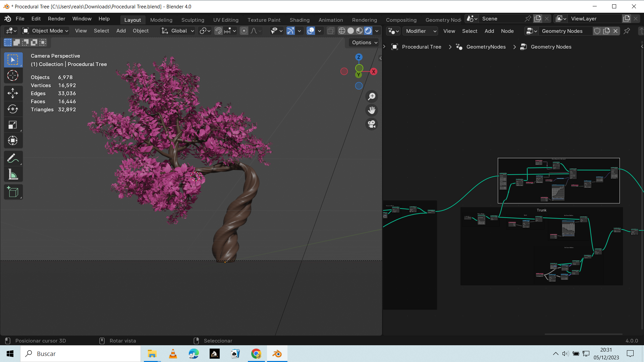Expand the Options dropdown in the viewport
This screenshot has width=644, height=362.
pos(365,43)
